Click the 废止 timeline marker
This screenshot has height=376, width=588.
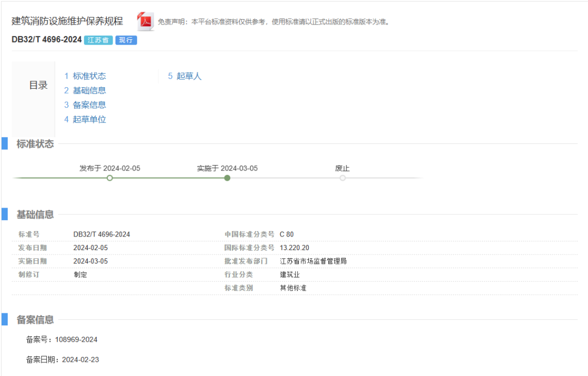[x=342, y=178]
